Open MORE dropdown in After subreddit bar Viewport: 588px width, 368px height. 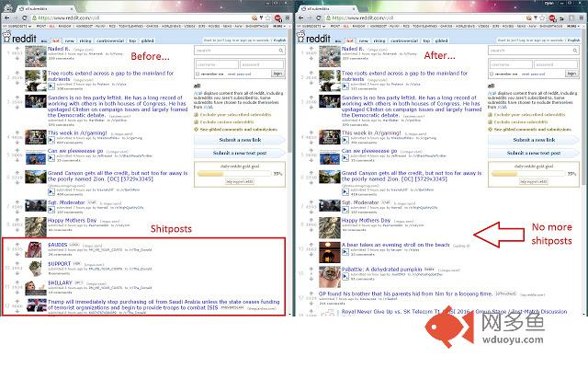click(x=573, y=27)
